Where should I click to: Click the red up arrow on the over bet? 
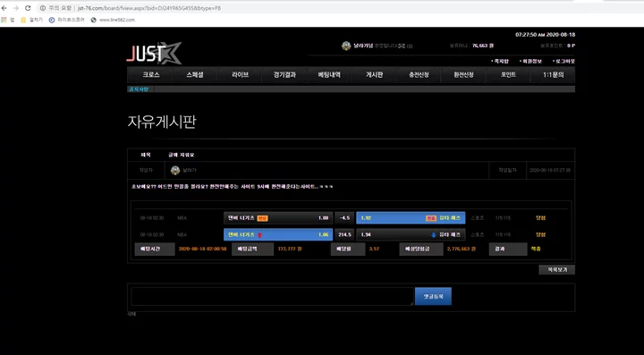(259, 235)
